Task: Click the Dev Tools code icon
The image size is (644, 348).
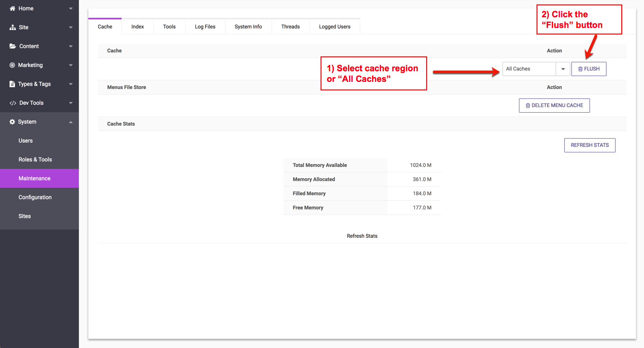Action: tap(13, 103)
